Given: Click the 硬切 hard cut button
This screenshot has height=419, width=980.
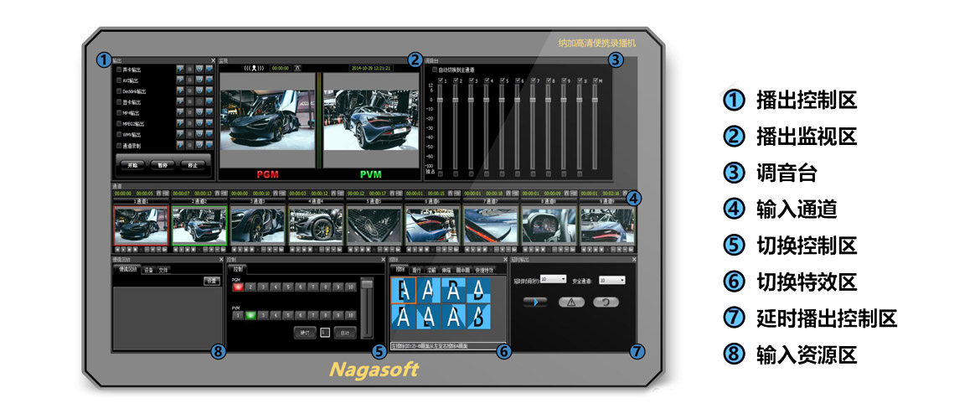Looking at the screenshot, I should point(305,333).
